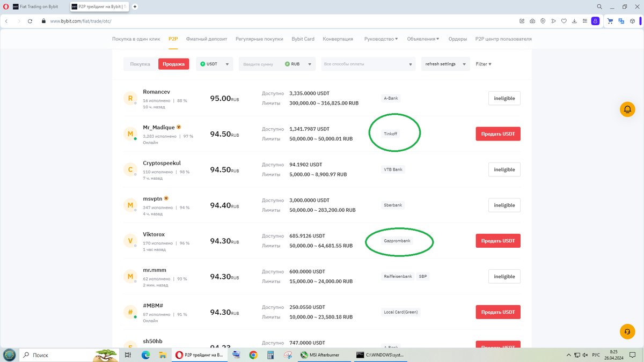Screen dimensions: 644x362
Task: Open the Windows notification center icon
Action: pyautogui.click(x=633, y=355)
